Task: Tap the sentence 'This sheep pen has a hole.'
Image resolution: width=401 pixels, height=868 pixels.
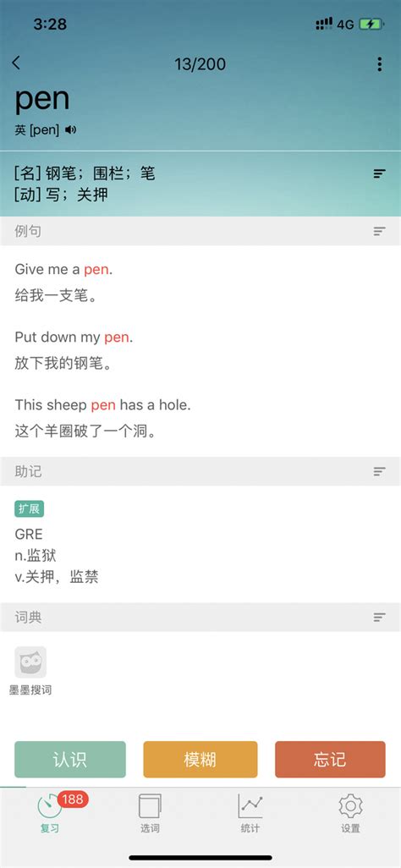Action: point(103,405)
